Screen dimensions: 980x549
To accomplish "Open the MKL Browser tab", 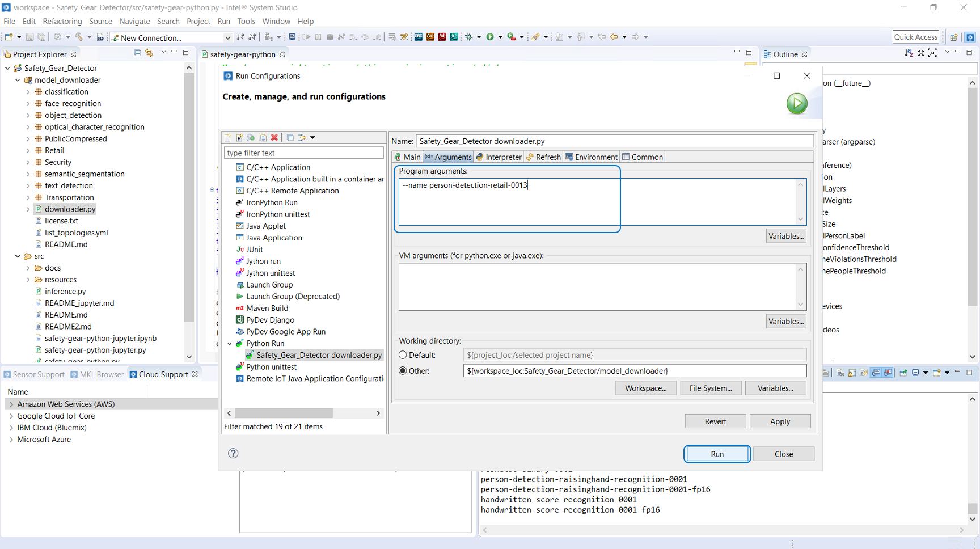I will tap(97, 375).
